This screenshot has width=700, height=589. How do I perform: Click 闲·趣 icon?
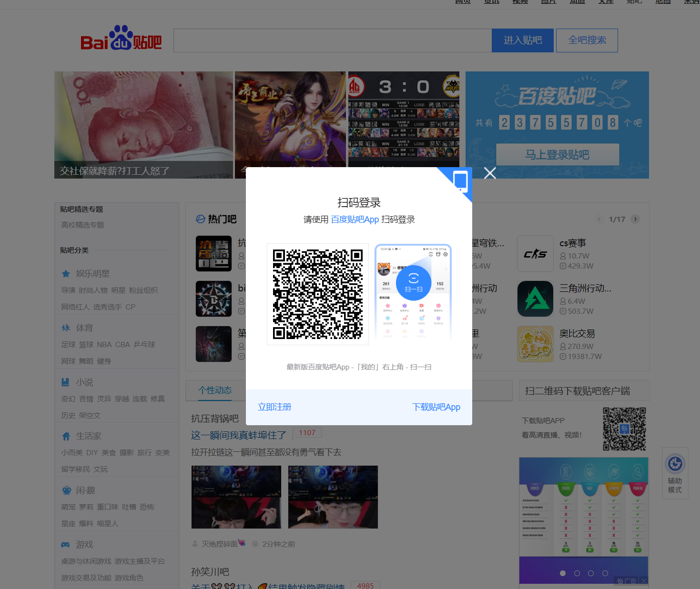[66, 490]
